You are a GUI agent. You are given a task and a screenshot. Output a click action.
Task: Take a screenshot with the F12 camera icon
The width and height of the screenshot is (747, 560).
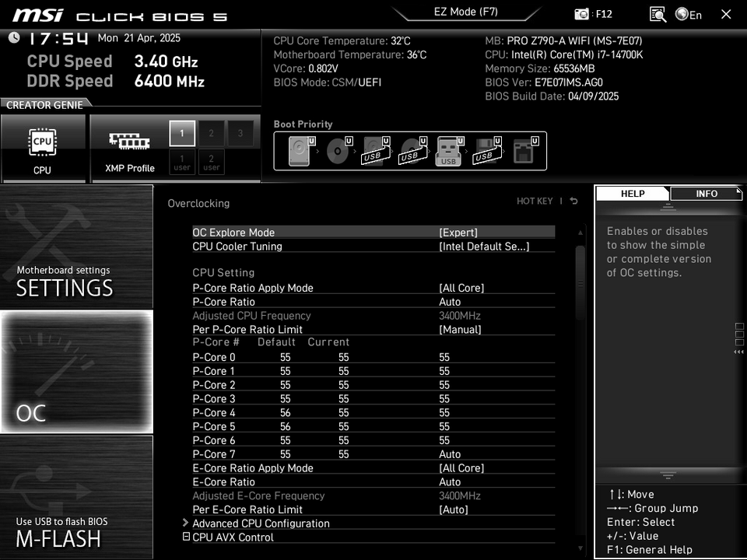[x=581, y=14]
